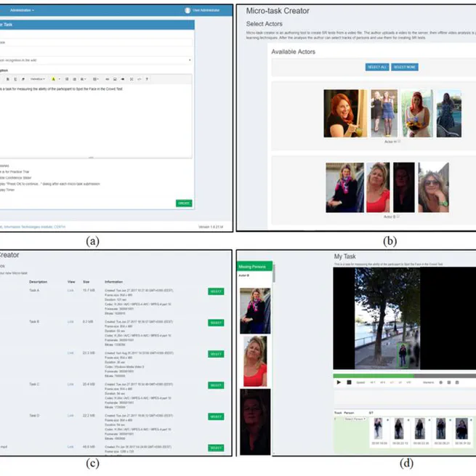Stop the My Task video playback

click(349, 382)
